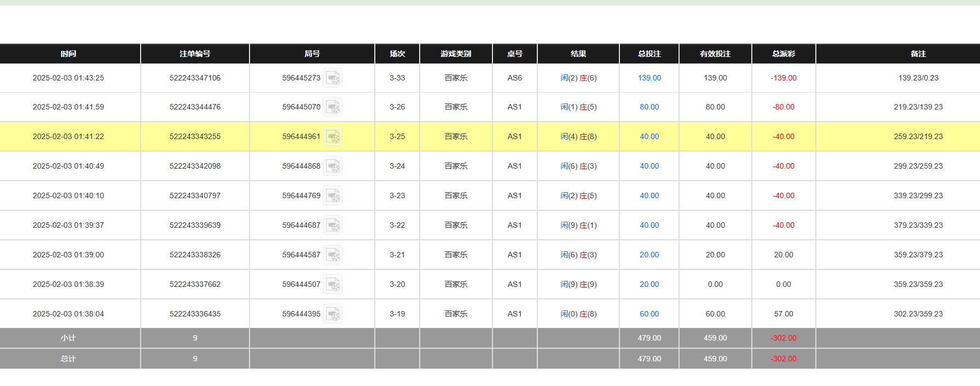Viewport: 980px width, 386px height.
Task: Click the 局号 column header
Action: [312, 54]
